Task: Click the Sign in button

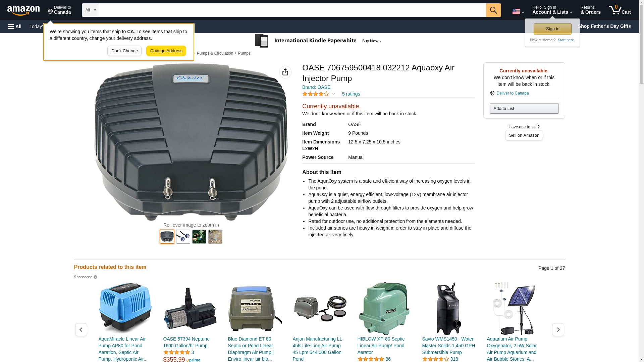Action: click(x=552, y=29)
